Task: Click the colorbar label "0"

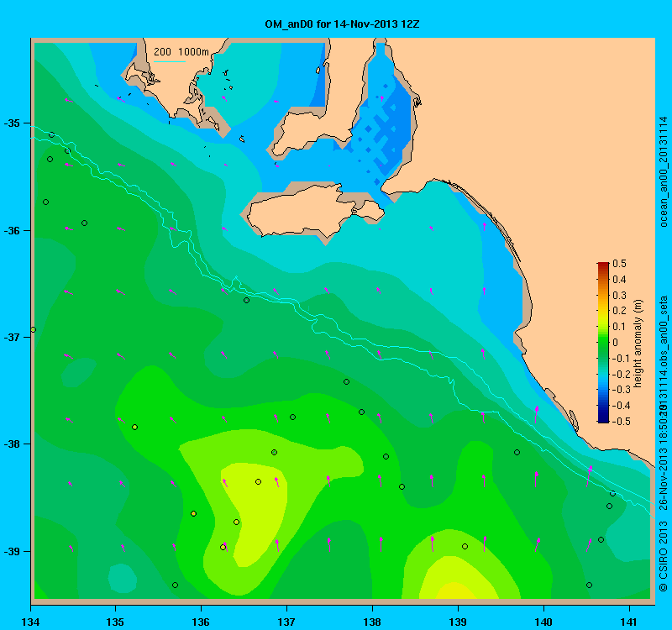Action: 616,343
